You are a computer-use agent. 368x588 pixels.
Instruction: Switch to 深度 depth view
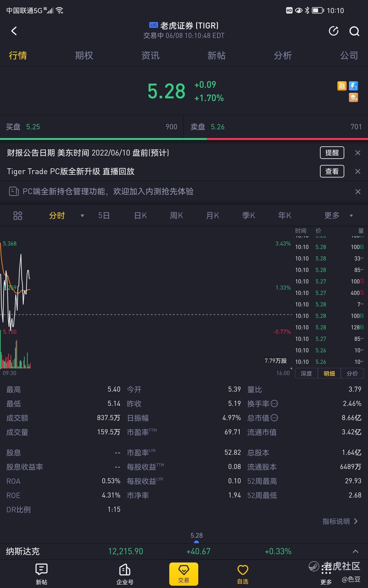coord(306,373)
